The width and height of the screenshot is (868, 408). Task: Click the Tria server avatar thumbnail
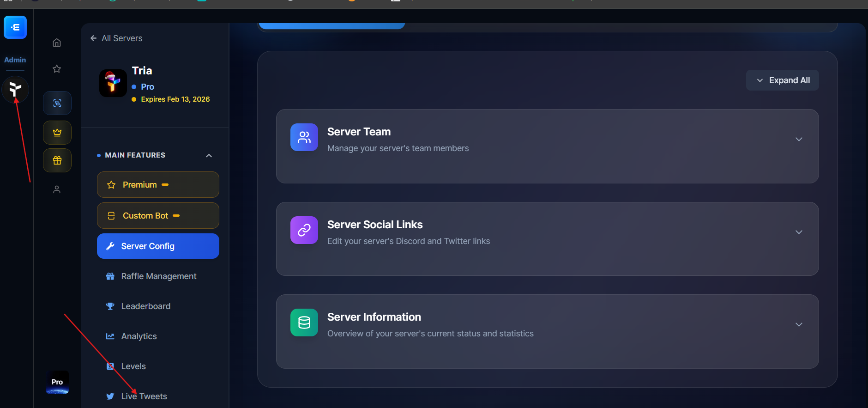tap(113, 83)
